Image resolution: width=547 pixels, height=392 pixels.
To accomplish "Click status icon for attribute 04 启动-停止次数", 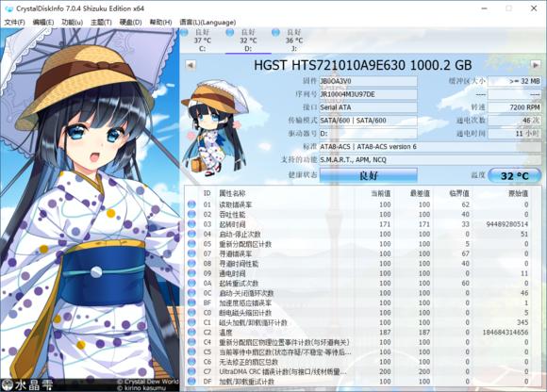I will [191, 234].
